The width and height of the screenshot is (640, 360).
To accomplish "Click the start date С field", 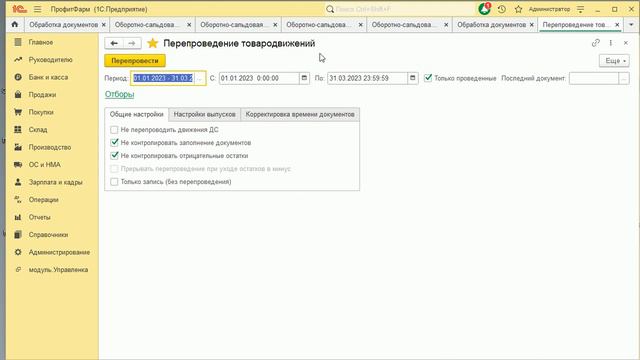I will pos(259,78).
